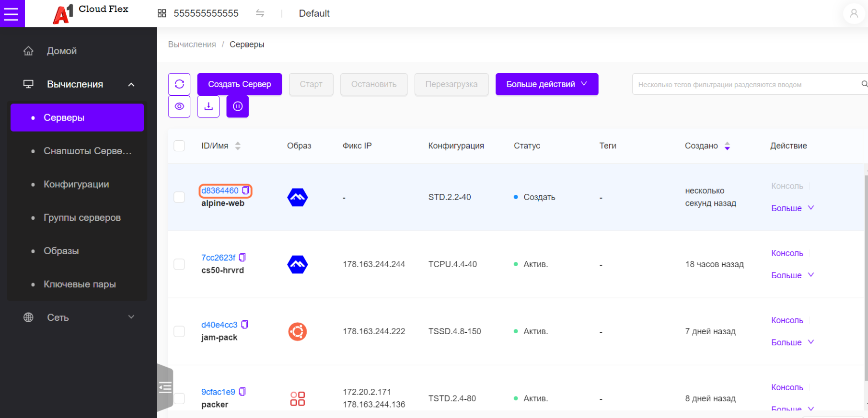Image resolution: width=868 pixels, height=418 pixels.
Task: Click the A1 Cloud Flex logo
Action: tap(91, 13)
